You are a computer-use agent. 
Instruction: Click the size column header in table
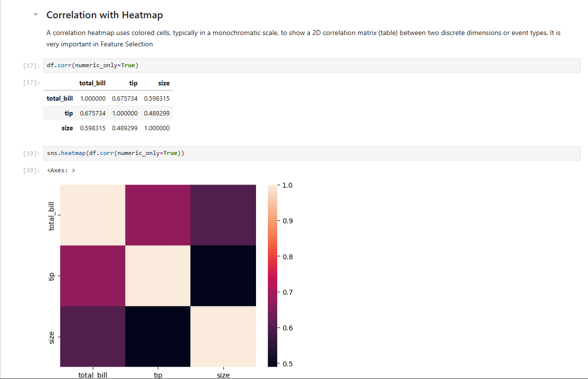pyautogui.click(x=164, y=83)
